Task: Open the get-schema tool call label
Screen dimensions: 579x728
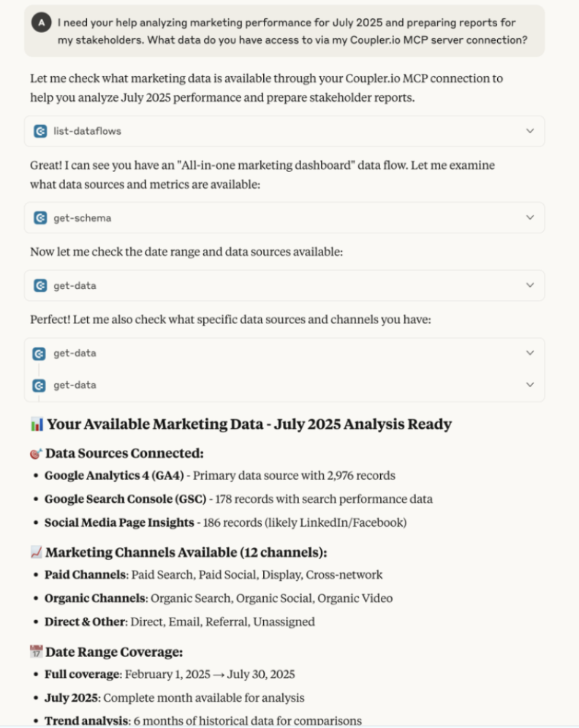Action: [x=83, y=218]
